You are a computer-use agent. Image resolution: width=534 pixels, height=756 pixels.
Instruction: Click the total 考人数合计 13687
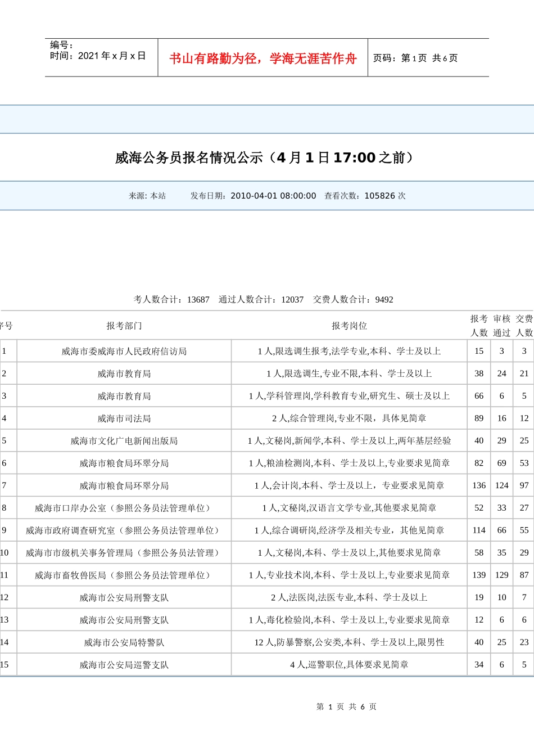pyautogui.click(x=171, y=299)
